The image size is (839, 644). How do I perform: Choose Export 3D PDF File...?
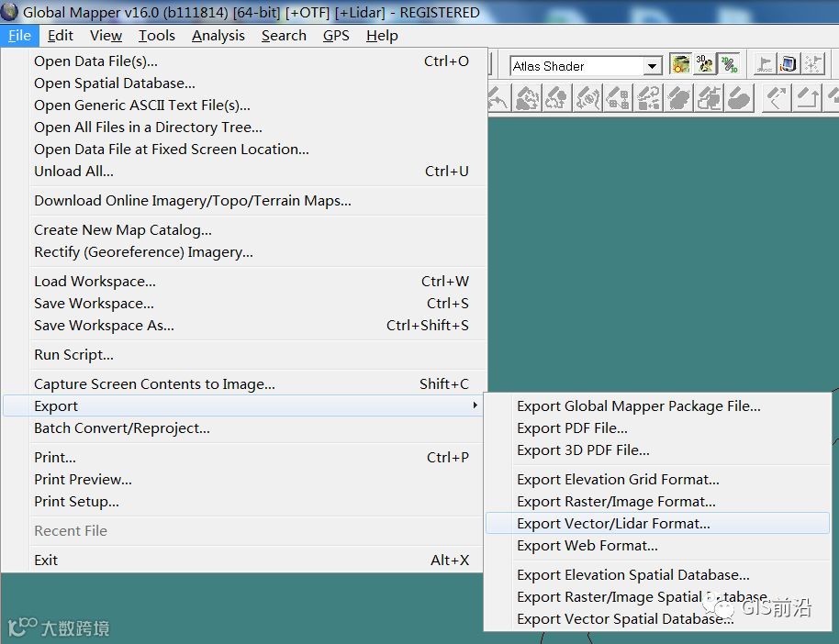657,450
